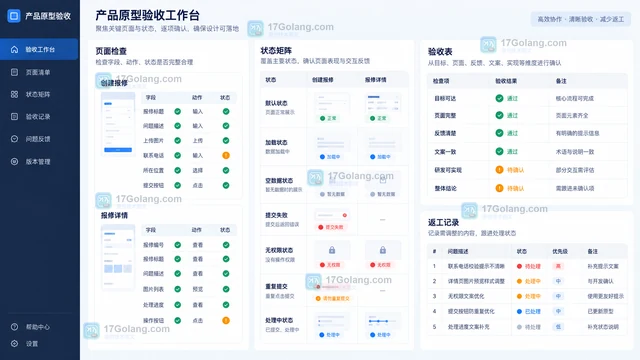Click orange pending icon in 整体结论 row
This screenshot has width=640, height=360.
[499, 188]
